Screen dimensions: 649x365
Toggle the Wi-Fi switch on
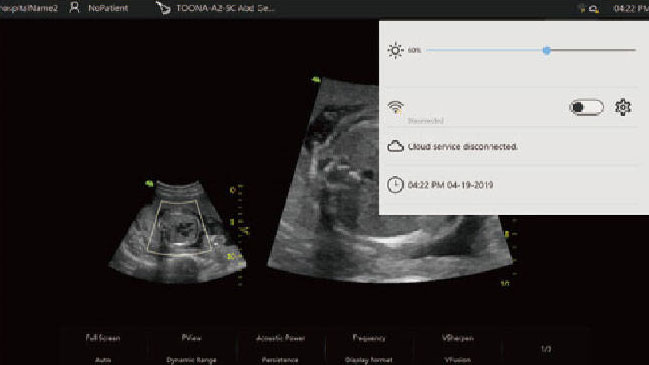point(586,107)
